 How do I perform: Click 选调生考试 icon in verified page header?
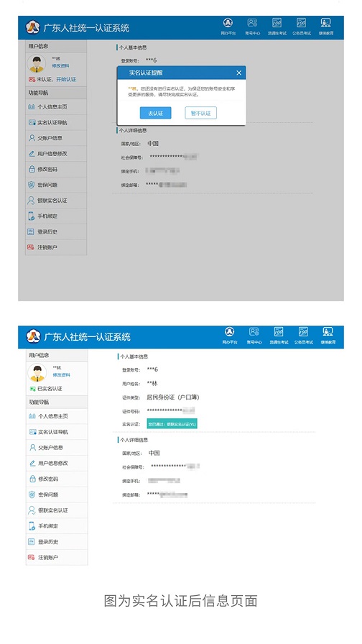point(279,336)
